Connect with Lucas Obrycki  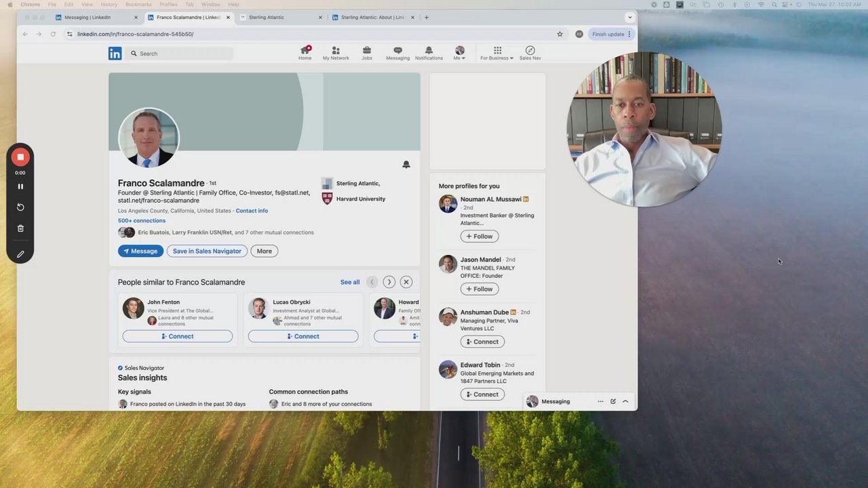(303, 336)
